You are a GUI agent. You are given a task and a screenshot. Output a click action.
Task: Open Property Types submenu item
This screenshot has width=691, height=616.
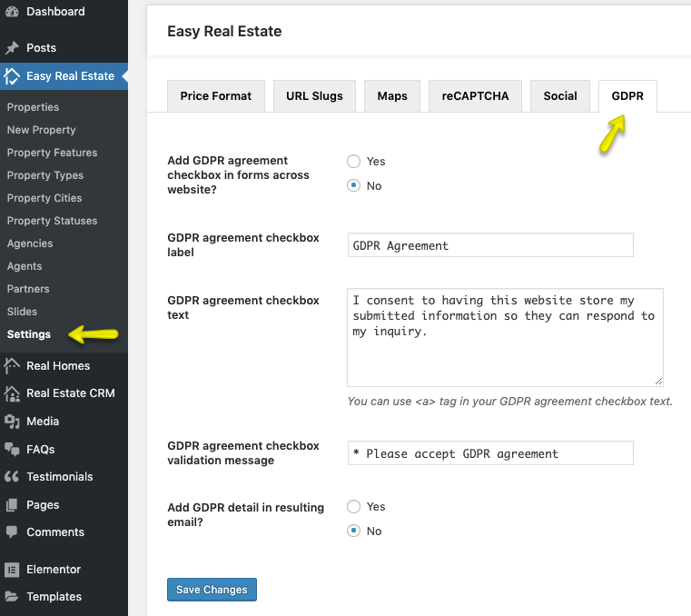[45, 175]
